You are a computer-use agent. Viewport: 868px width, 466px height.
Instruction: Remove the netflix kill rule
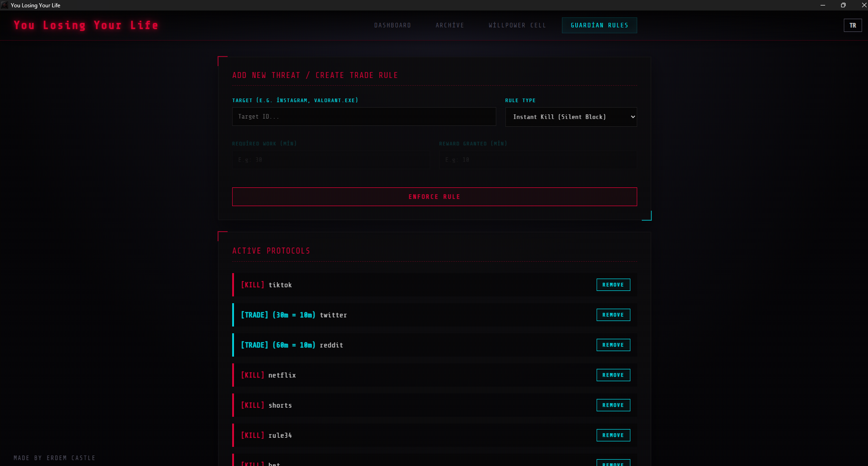click(x=613, y=375)
